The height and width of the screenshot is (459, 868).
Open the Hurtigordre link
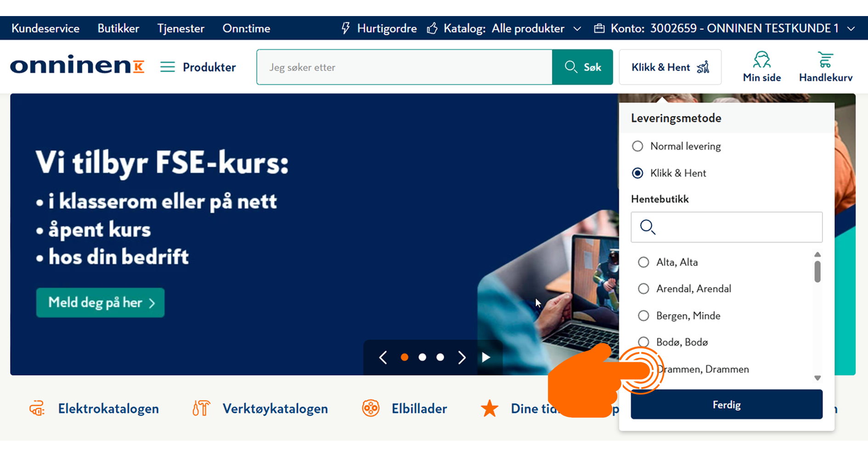point(387,28)
